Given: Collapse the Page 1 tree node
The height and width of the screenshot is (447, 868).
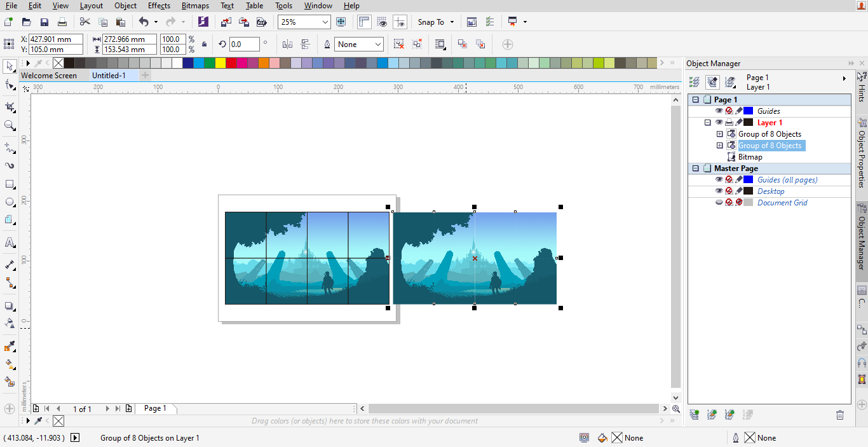Looking at the screenshot, I should [x=695, y=100].
